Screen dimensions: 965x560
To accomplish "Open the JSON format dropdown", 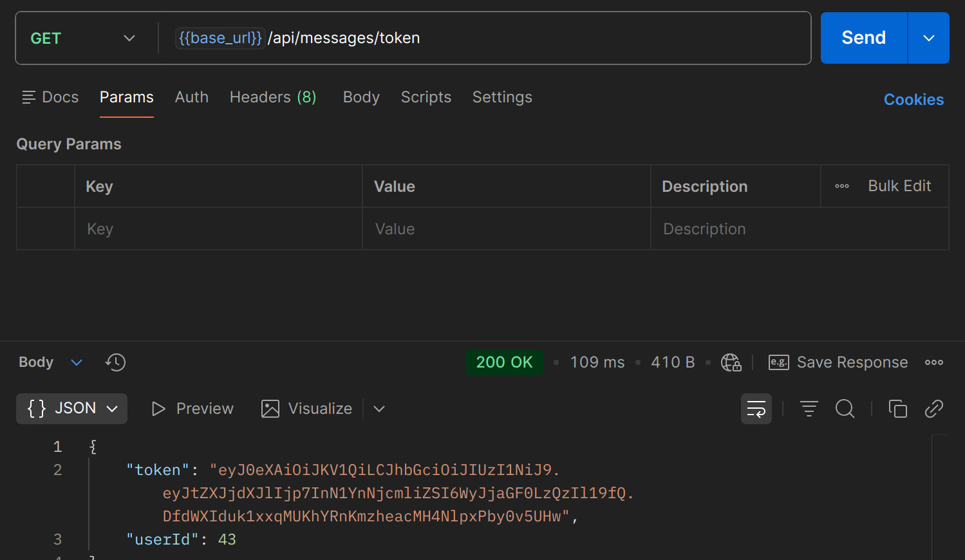I will [72, 409].
